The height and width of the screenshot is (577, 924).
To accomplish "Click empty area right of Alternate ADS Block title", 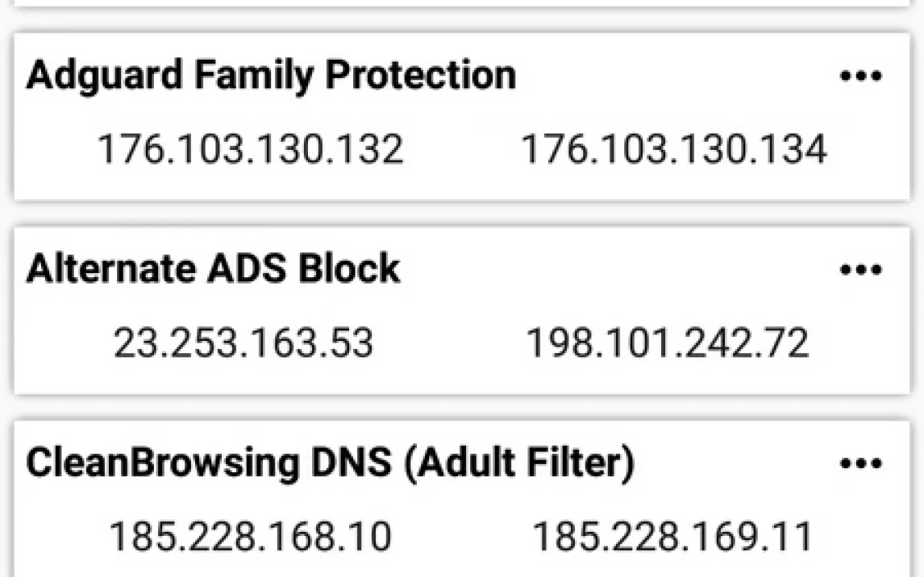I will point(613,269).
